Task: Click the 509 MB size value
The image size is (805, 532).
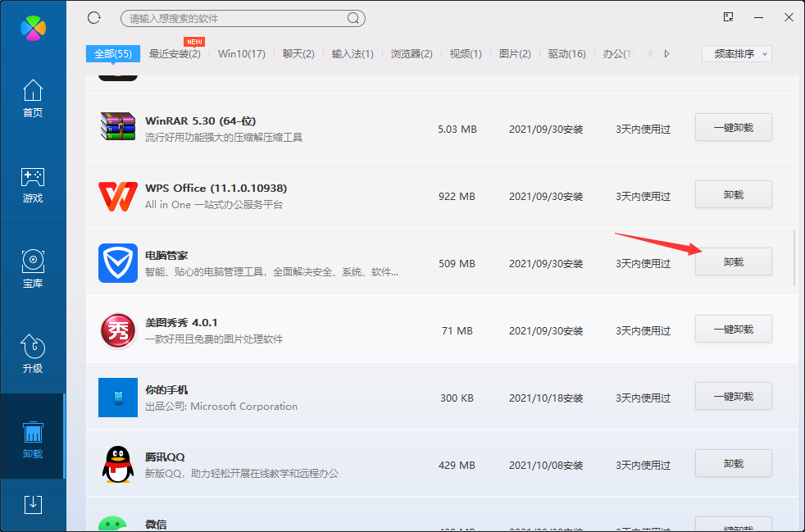Action: click(x=457, y=264)
